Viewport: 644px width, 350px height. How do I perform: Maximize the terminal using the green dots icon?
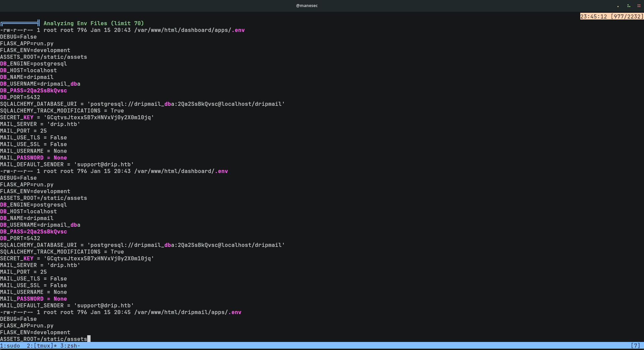629,6
